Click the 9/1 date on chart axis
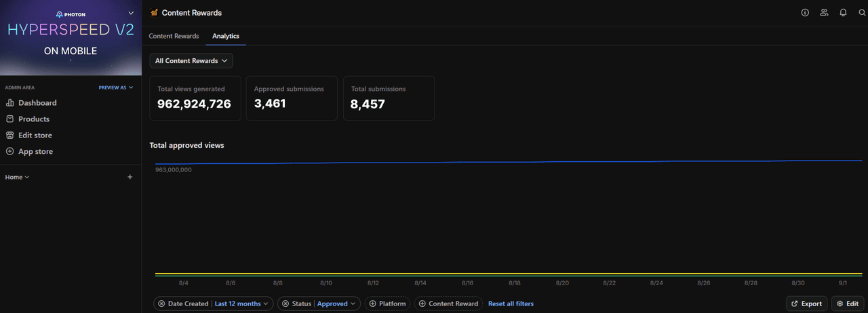 click(x=842, y=283)
